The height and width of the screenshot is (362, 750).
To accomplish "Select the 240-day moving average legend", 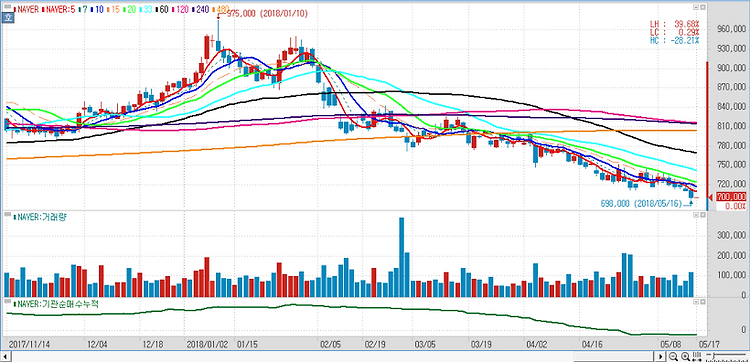I will 200,10.
